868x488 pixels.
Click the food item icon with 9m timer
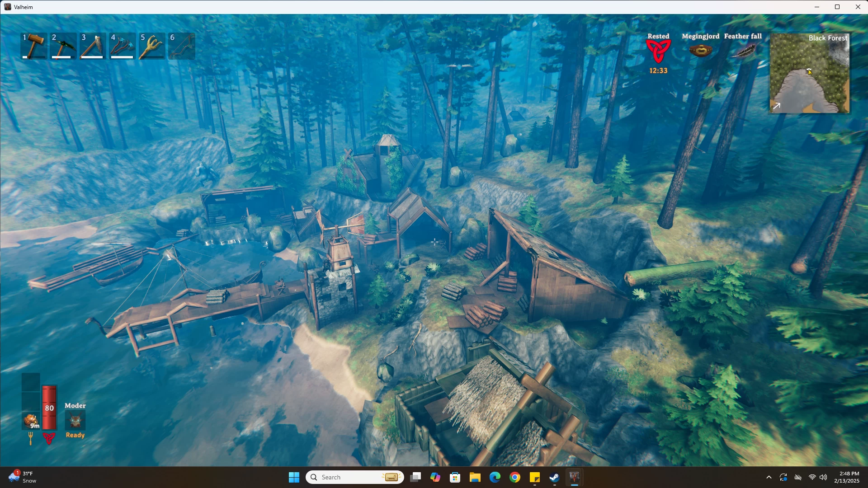31,421
